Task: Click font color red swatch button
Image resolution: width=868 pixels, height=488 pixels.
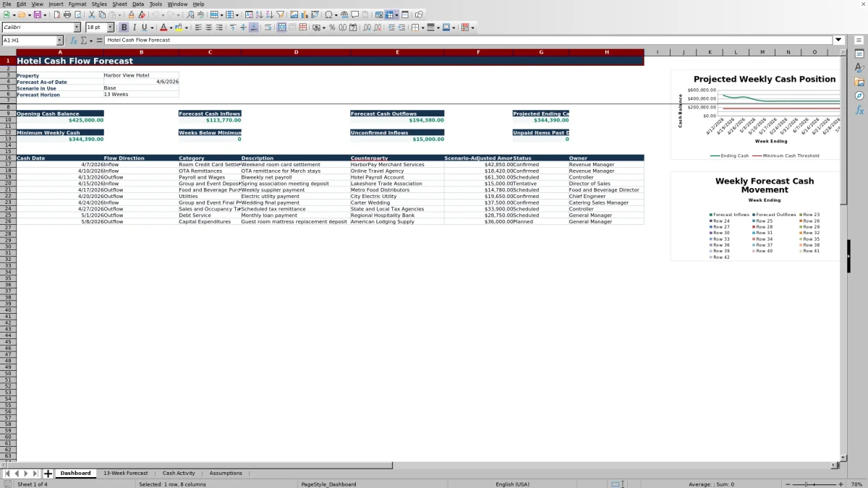Action: pyautogui.click(x=163, y=27)
